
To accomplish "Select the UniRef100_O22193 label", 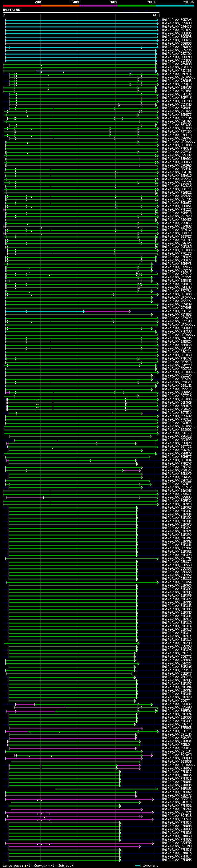I will coord(176,321).
